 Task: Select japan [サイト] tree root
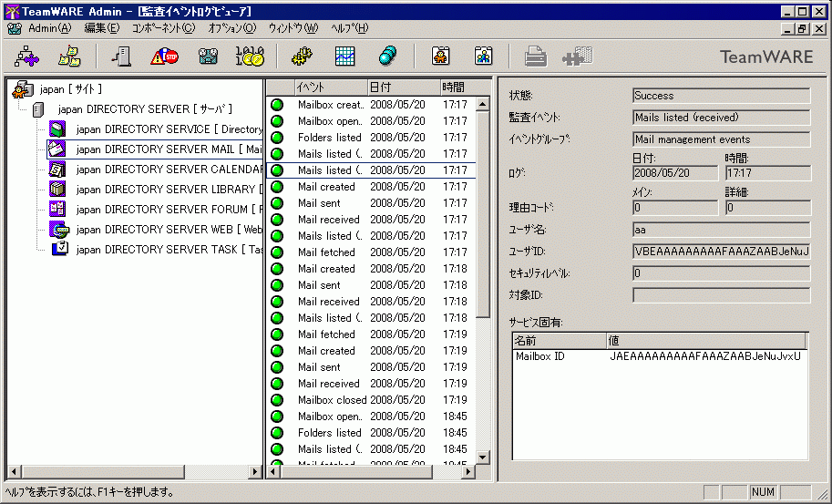pos(70,89)
